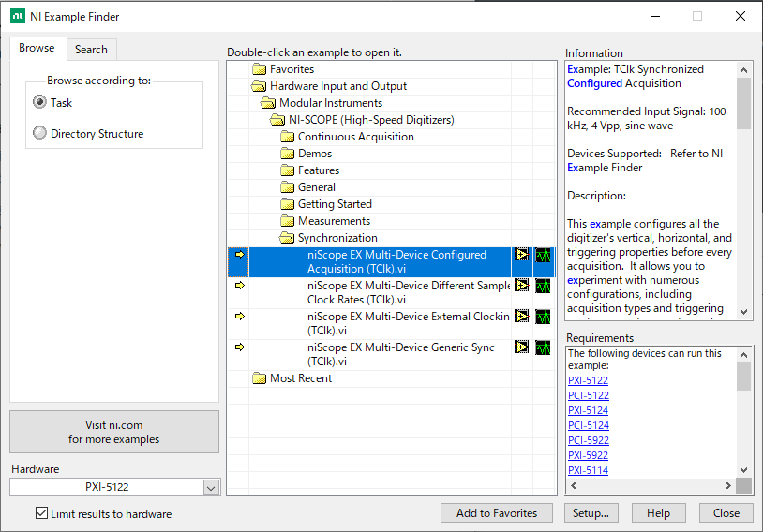Click VI run icon for External Clocking row
The height and width of the screenshot is (532, 763).
[522, 317]
